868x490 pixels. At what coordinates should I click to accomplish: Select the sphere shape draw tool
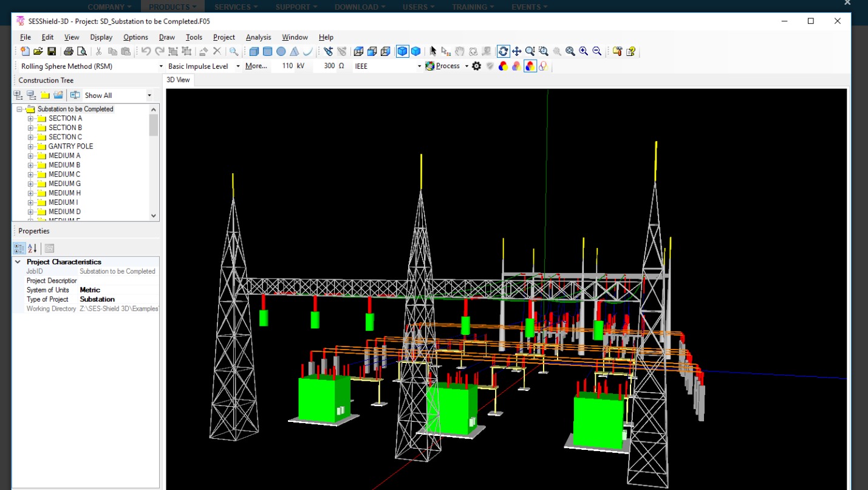tap(281, 52)
